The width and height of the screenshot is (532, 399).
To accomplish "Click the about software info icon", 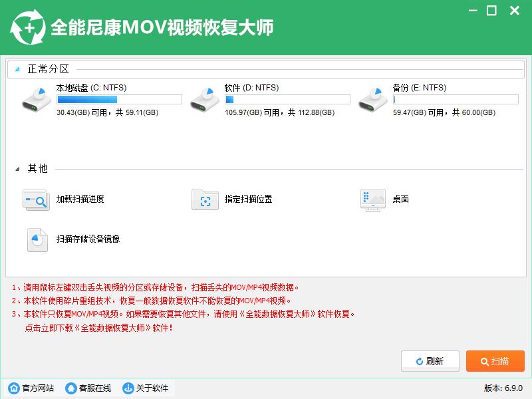I will click(x=128, y=388).
